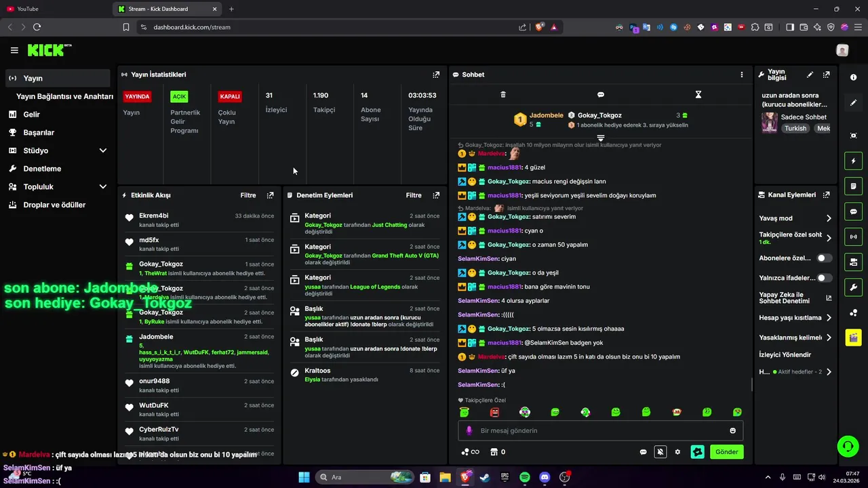Click the Jadombele leaderboard name
Image resolution: width=868 pixels, height=488 pixels.
click(x=546, y=115)
